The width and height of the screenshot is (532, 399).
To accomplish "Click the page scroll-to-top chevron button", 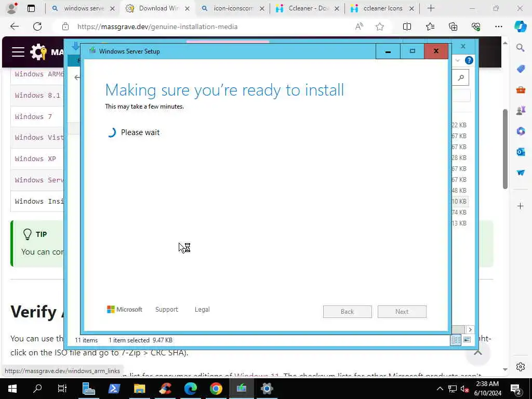I will pos(478,353).
